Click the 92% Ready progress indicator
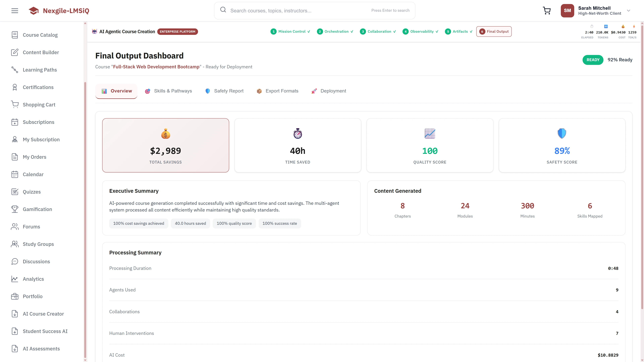The height and width of the screenshot is (362, 644). tap(620, 60)
